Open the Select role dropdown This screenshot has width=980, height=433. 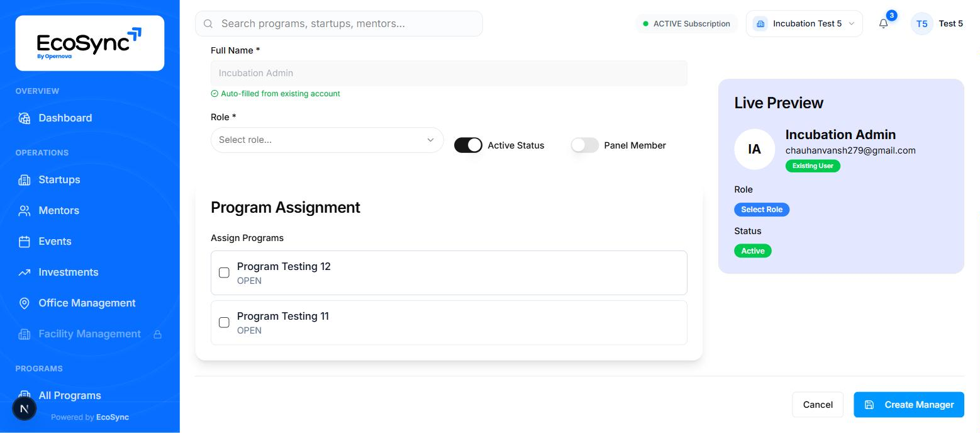click(327, 140)
